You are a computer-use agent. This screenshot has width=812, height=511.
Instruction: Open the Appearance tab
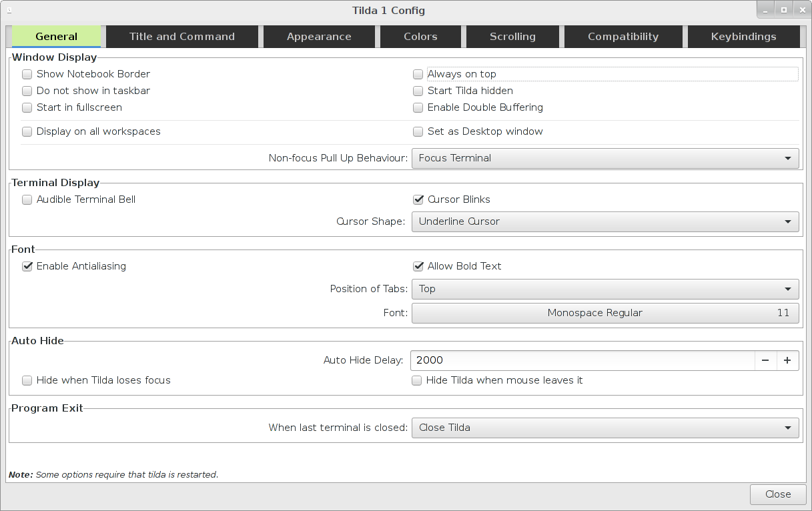click(x=319, y=37)
